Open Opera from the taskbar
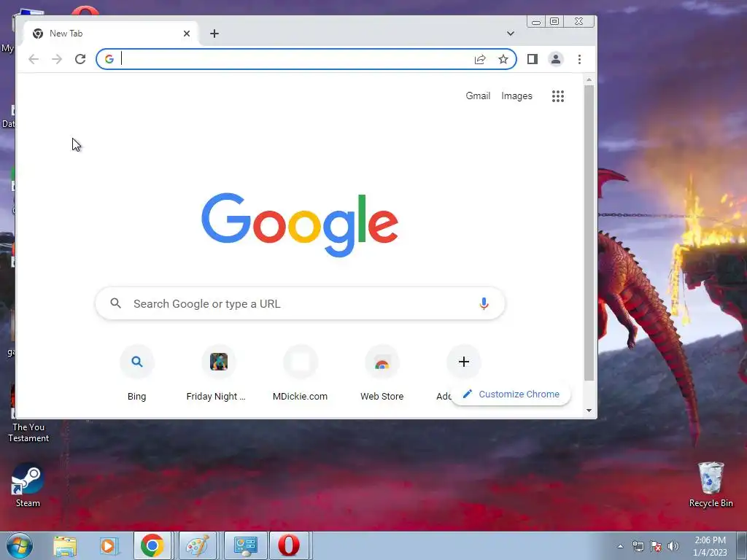747x560 pixels. (x=289, y=545)
